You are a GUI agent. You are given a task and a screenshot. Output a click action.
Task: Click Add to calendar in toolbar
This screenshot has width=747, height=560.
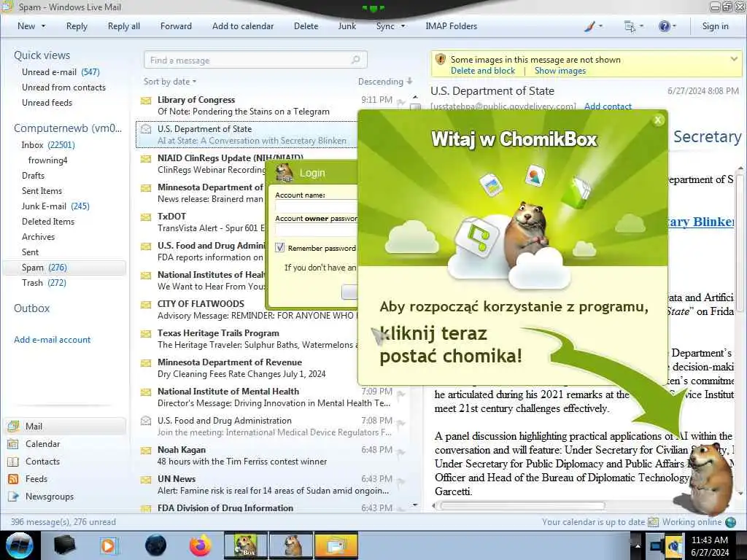pos(243,26)
